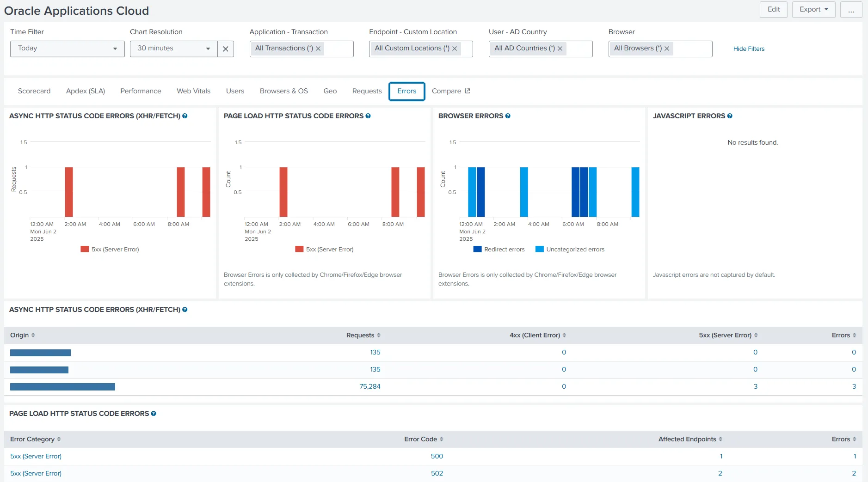The width and height of the screenshot is (868, 482).
Task: Open the Compare tab
Action: pos(451,91)
